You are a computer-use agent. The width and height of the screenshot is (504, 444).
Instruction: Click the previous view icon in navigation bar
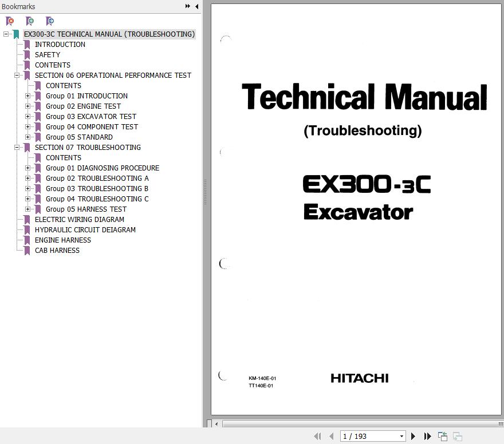[x=443, y=436]
